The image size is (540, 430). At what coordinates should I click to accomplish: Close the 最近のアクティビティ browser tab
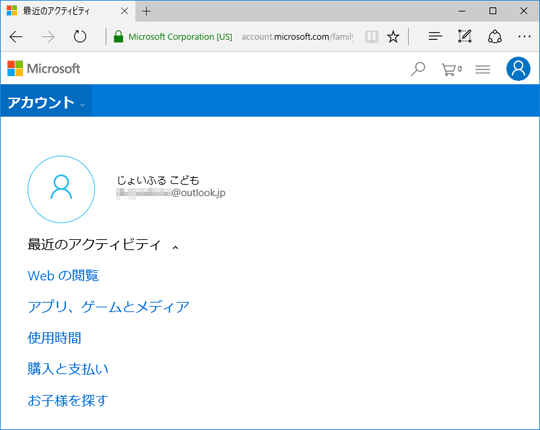click(125, 11)
